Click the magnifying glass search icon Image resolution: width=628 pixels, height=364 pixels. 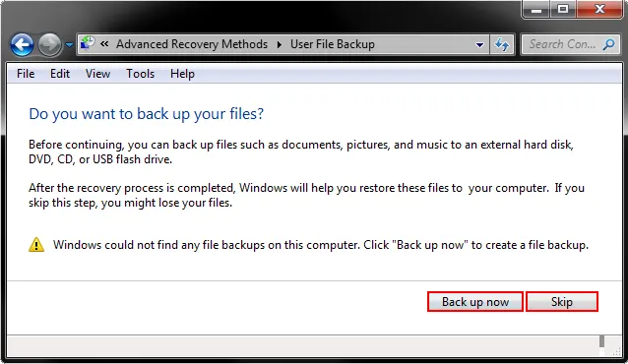(608, 44)
